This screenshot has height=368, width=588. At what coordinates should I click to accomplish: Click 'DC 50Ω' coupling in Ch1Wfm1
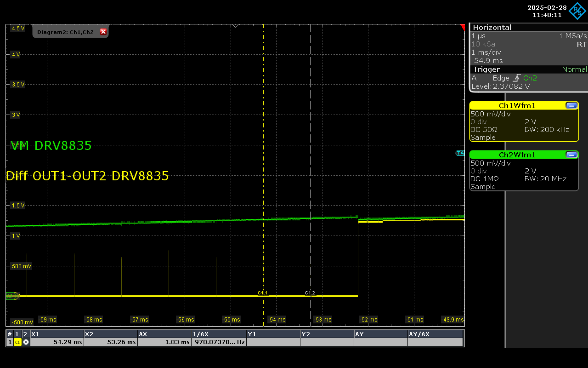[484, 130]
